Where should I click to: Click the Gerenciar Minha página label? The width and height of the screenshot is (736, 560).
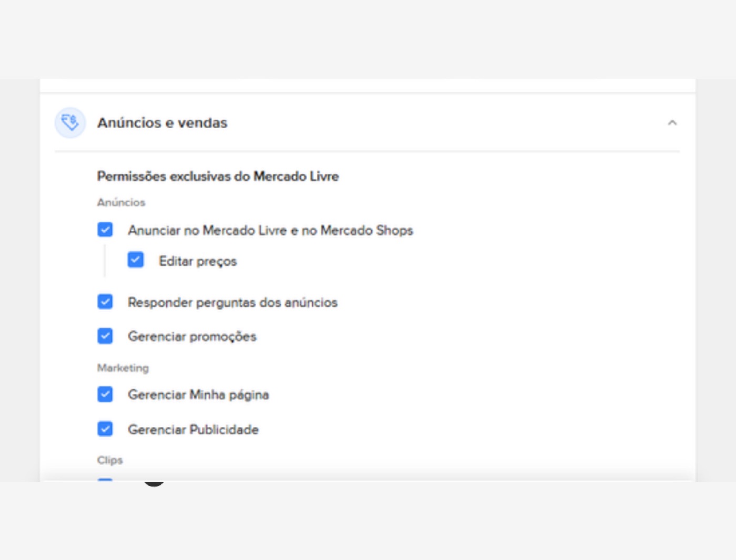click(x=199, y=395)
